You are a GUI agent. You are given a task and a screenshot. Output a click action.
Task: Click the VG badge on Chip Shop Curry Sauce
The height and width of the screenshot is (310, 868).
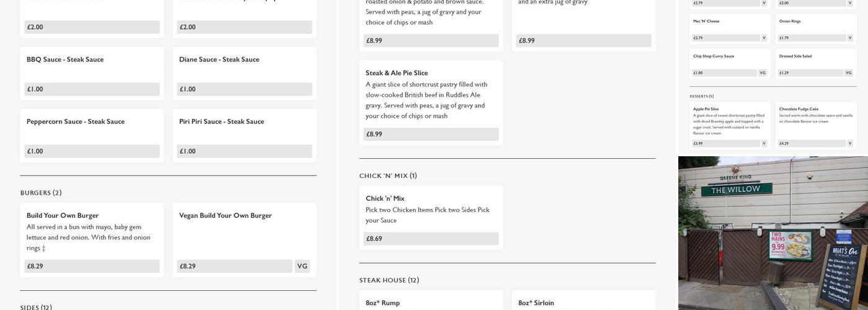(763, 73)
